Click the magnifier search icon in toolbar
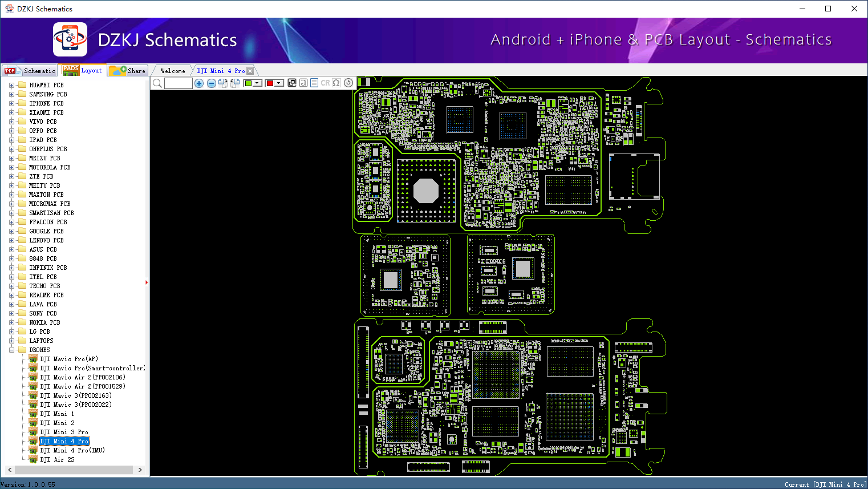This screenshot has height=489, width=868. pyautogui.click(x=157, y=83)
